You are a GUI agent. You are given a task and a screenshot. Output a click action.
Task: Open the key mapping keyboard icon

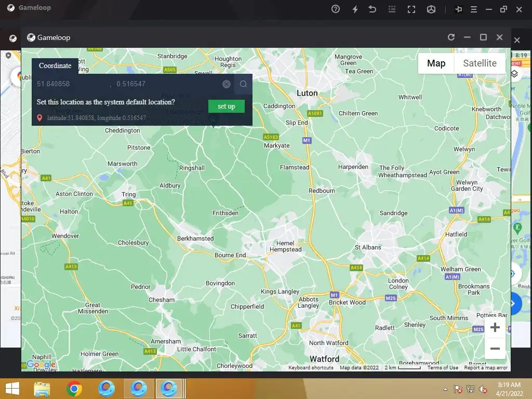(x=392, y=9)
